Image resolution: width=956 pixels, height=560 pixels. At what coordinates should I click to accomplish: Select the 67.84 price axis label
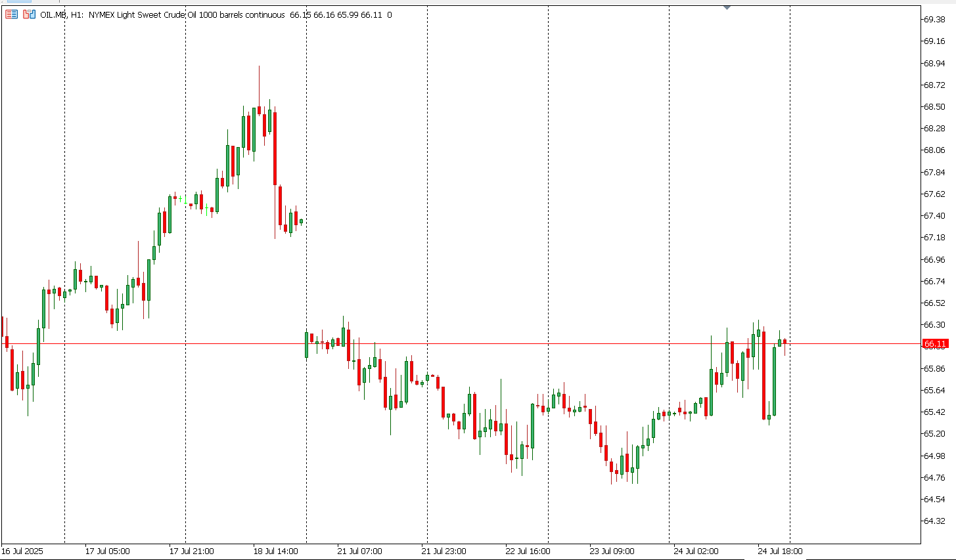[934, 172]
